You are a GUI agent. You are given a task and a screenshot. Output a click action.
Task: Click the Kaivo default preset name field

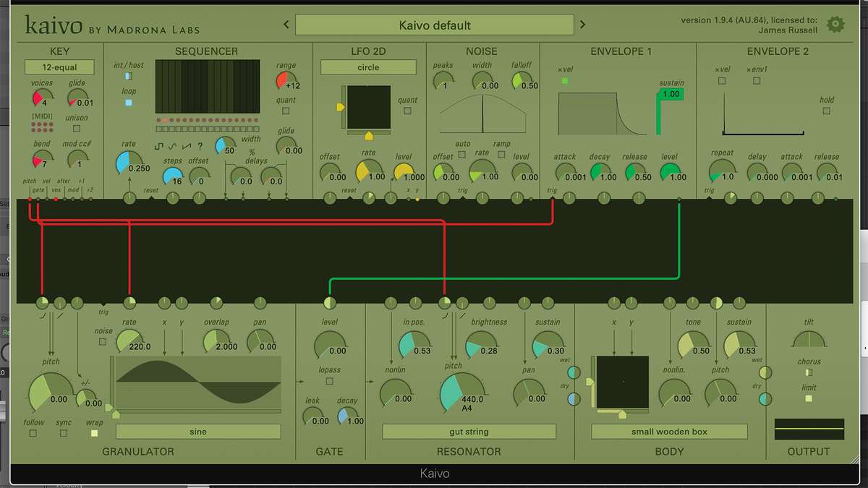[434, 25]
